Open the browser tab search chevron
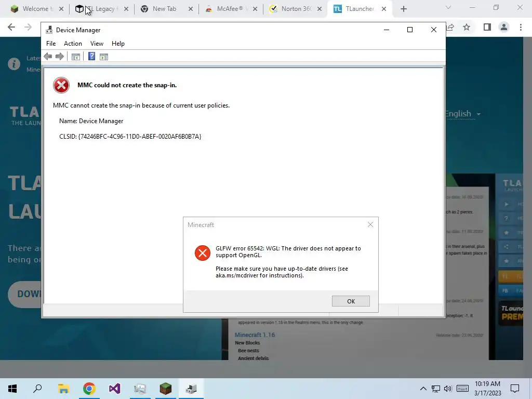The image size is (532, 399). [x=448, y=7]
